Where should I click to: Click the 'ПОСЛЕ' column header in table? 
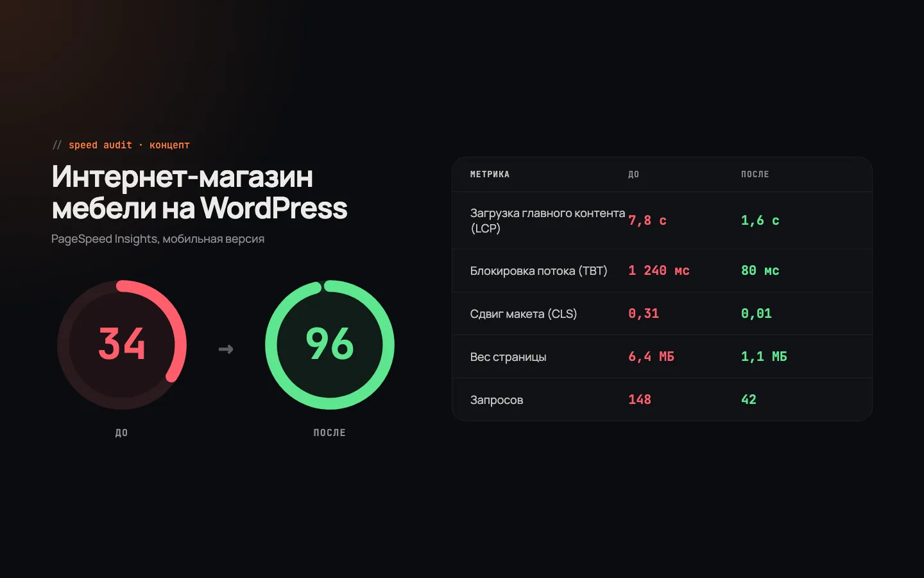click(755, 174)
